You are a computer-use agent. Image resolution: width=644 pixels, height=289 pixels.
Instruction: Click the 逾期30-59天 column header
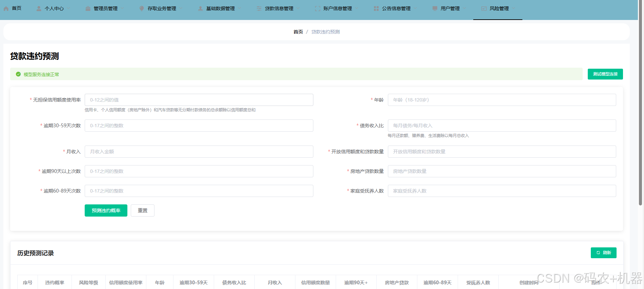pos(193,283)
